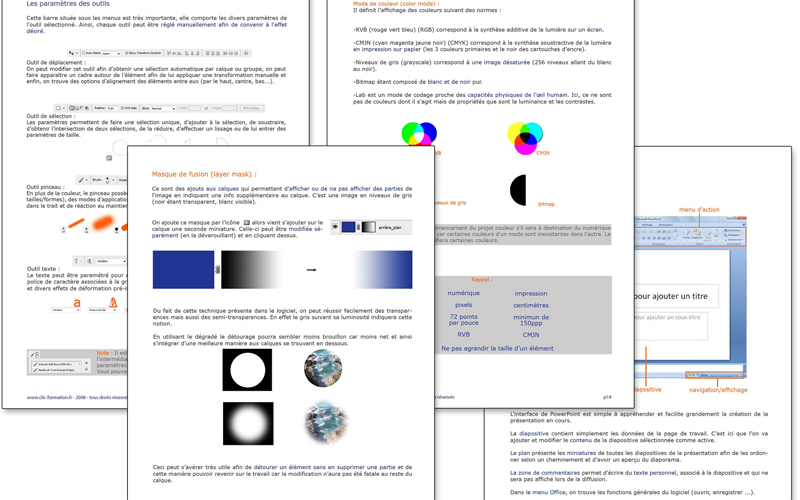The image size is (800, 500).
Task: Open the Affichage tab in PowerPoint ribbon
Action: [x=647, y=225]
